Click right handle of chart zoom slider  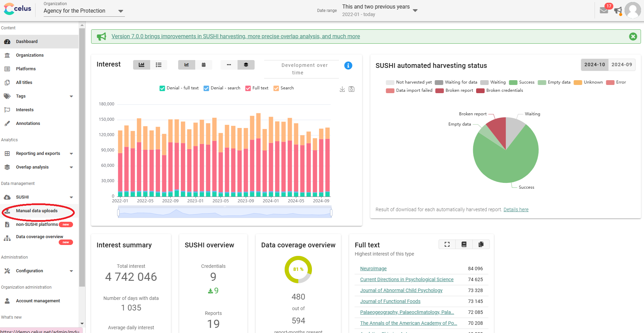coord(331,213)
